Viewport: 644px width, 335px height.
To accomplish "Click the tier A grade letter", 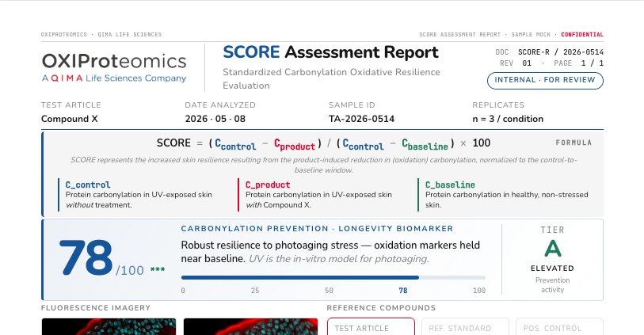I will [552, 249].
